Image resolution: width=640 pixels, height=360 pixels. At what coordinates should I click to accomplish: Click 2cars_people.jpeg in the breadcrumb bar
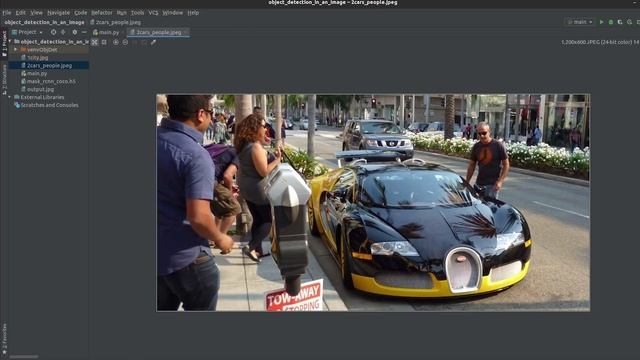[115, 22]
